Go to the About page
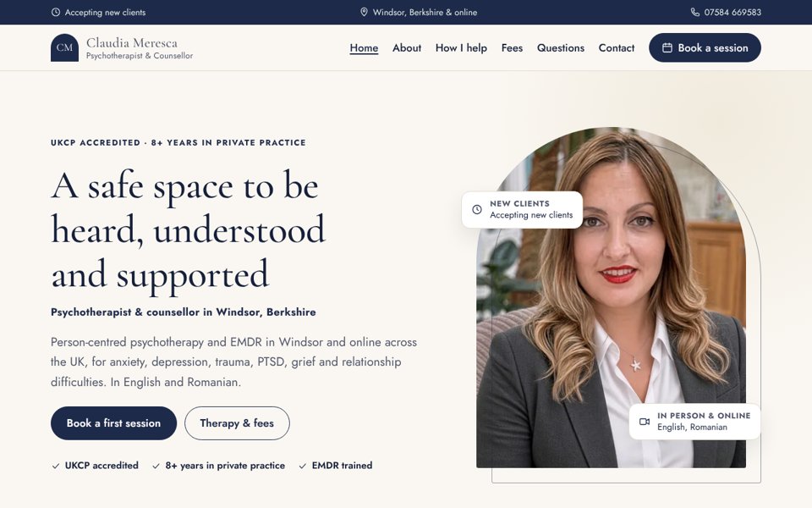Screen dimensions: 812x508 point(407,47)
